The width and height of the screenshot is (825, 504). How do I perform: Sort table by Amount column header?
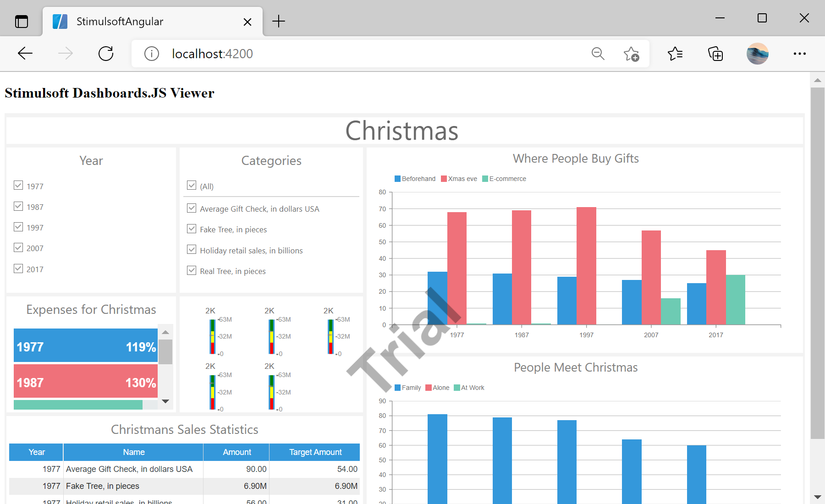(x=236, y=452)
